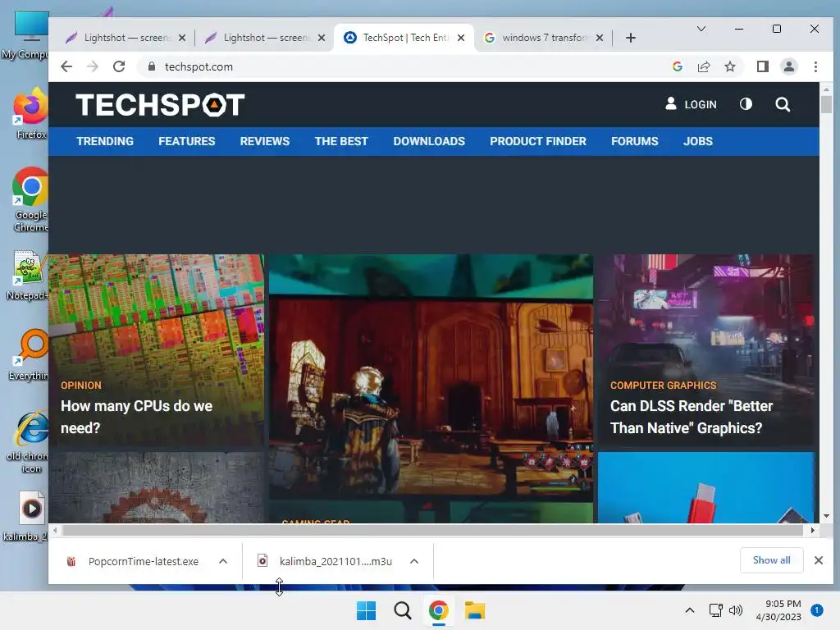Open the PRODUCT FINDER page

(x=538, y=141)
